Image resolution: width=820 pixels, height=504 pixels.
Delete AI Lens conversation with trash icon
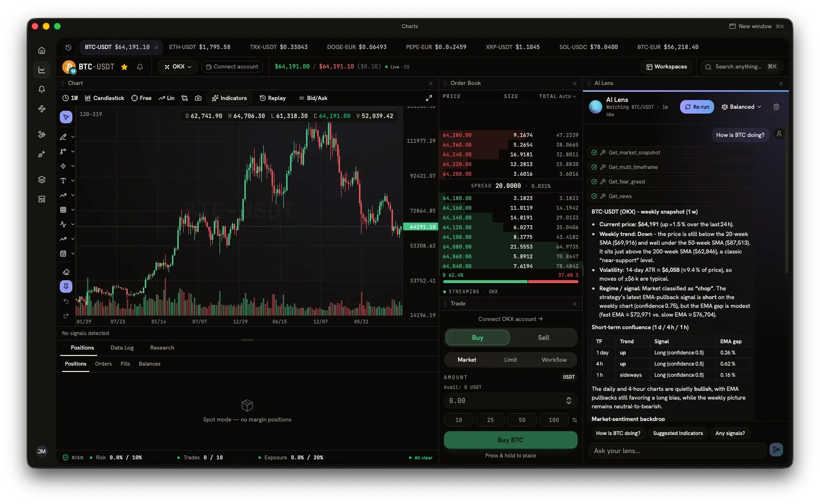coord(776,107)
